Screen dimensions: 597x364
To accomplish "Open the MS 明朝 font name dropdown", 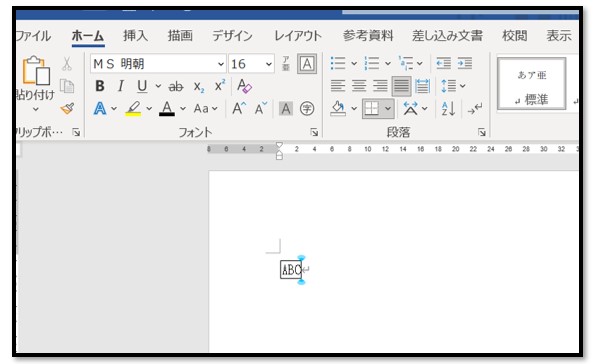I will pyautogui.click(x=221, y=64).
